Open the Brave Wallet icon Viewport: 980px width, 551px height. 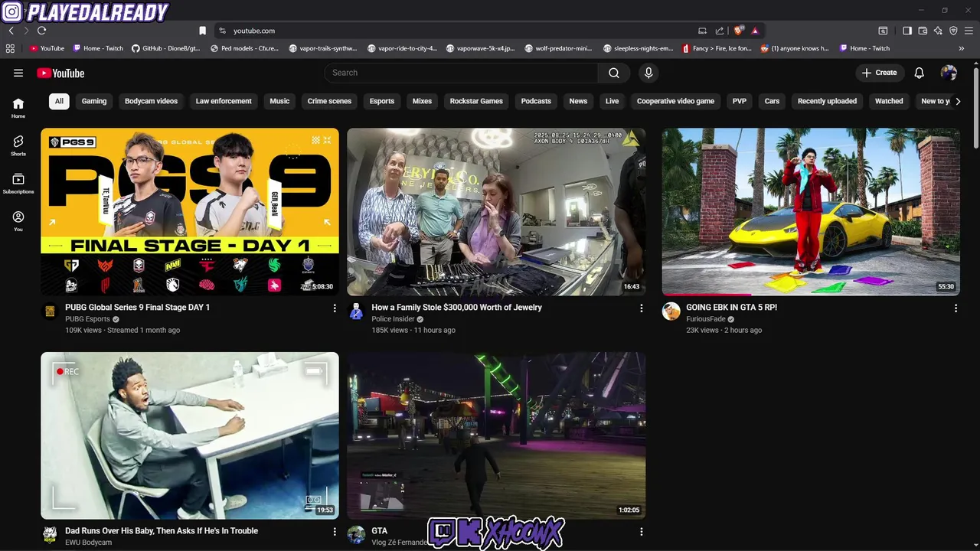(923, 31)
